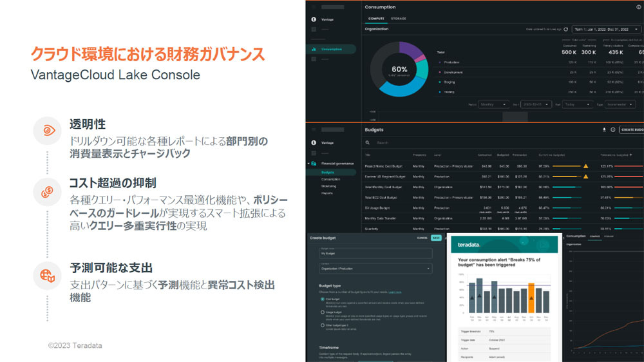Image resolution: width=644 pixels, height=362 pixels.
Task: Click the Financial governance sidebar icon
Action: pos(314,164)
